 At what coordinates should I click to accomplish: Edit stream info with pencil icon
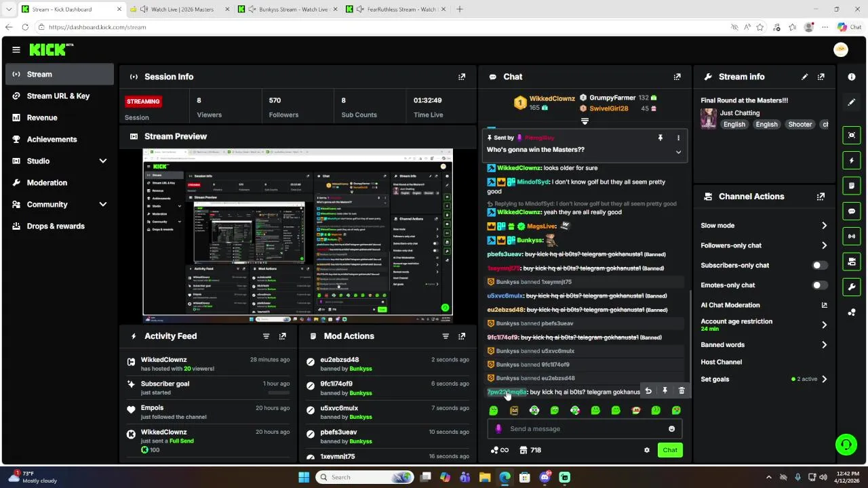click(805, 77)
